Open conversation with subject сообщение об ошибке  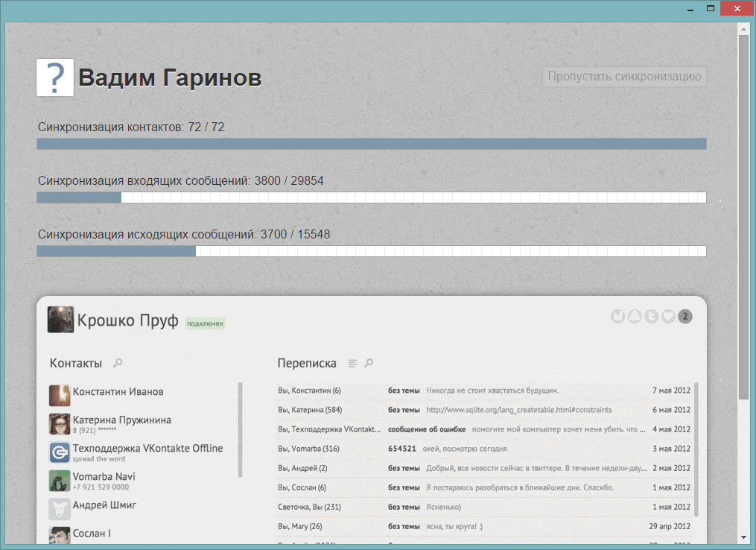pyautogui.click(x=427, y=429)
